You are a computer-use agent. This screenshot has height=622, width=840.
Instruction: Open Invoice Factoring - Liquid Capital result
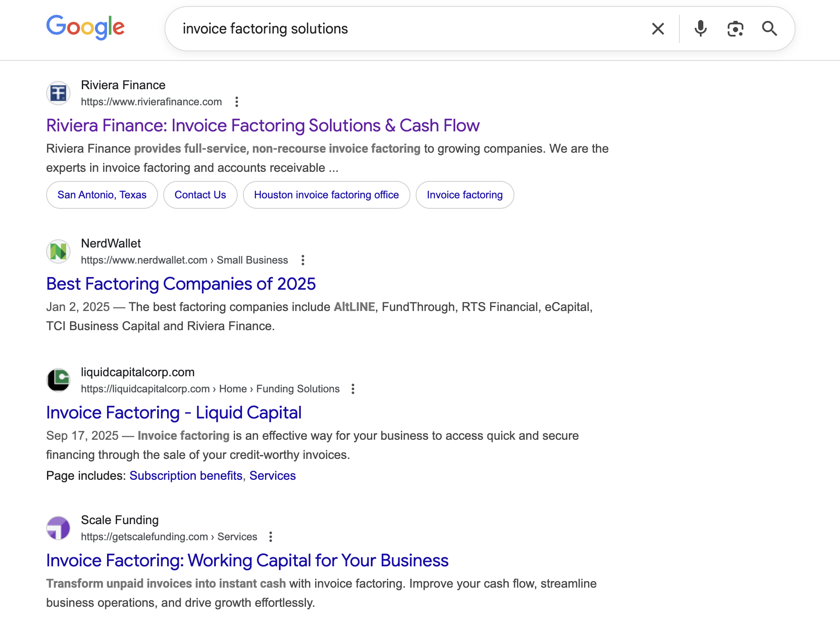(174, 413)
